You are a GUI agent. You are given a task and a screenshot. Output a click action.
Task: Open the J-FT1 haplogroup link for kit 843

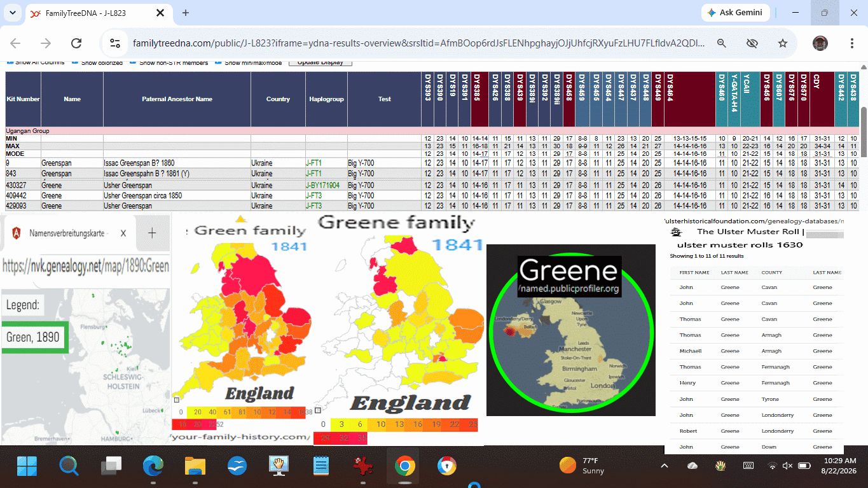point(313,174)
